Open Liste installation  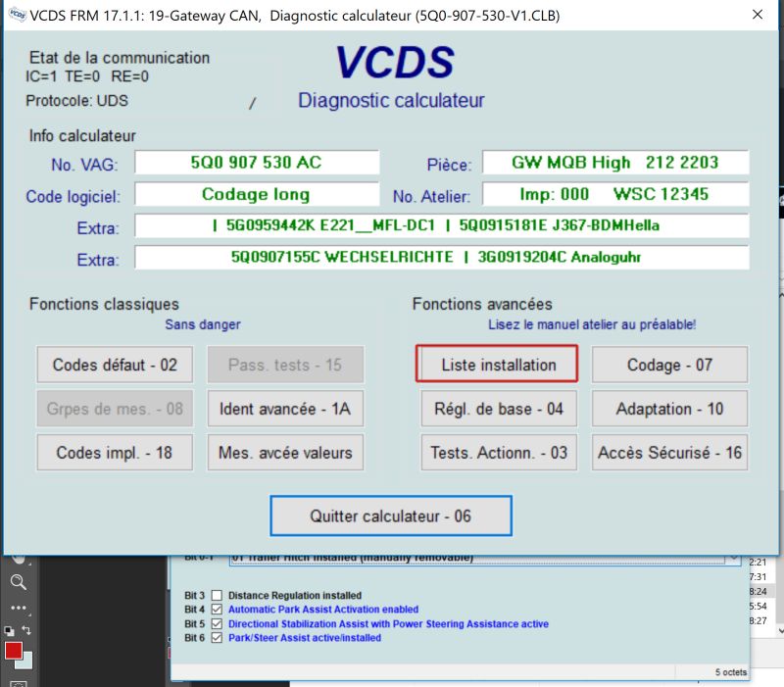pos(497,364)
